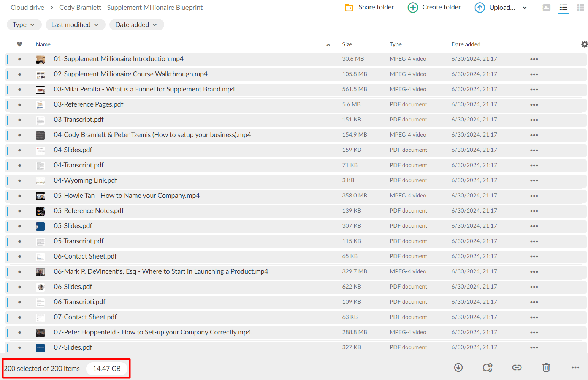Image resolution: width=588 pixels, height=380 pixels.
Task: Click the Upload arrow icon
Action: (480, 8)
